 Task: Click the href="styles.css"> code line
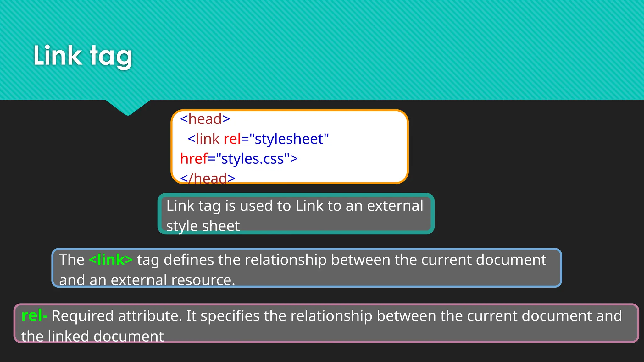239,159
